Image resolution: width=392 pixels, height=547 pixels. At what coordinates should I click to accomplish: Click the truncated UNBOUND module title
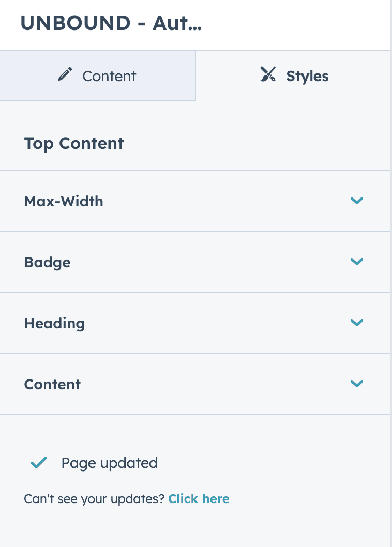point(111,23)
